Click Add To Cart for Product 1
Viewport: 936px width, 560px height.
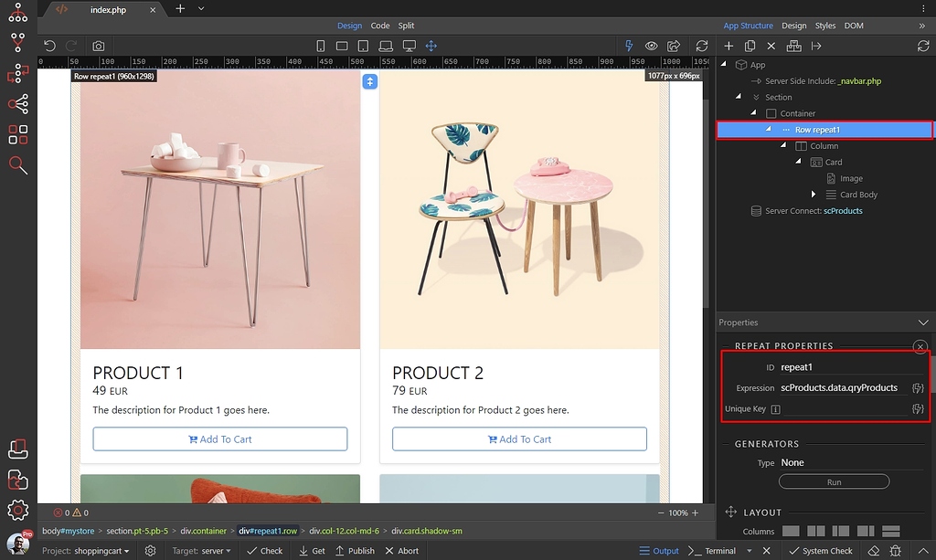219,438
